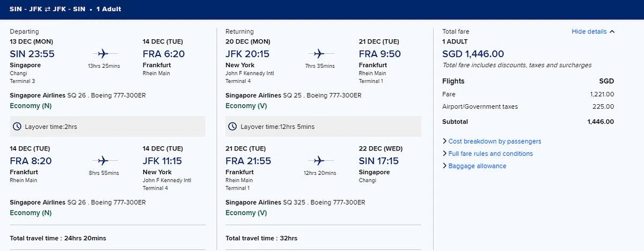Click the SGD 1,446.00 total fare amount
Viewport: 644px width, 251px height.
tap(473, 54)
